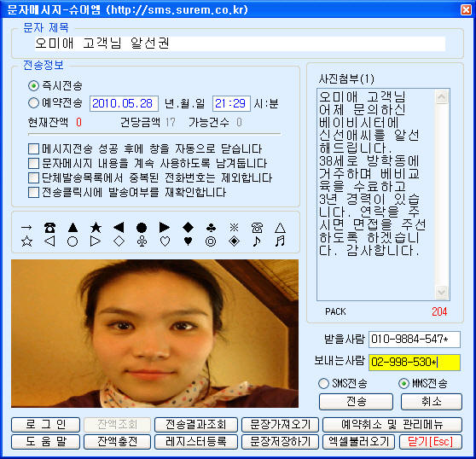Screen dimensions: 476x459
Task: Enable auto-close window after successful send checkbox
Action: point(33,149)
